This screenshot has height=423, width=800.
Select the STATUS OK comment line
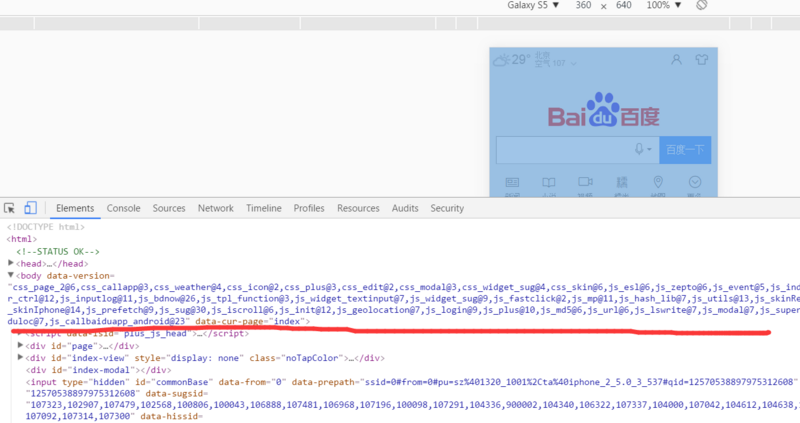[x=58, y=252]
